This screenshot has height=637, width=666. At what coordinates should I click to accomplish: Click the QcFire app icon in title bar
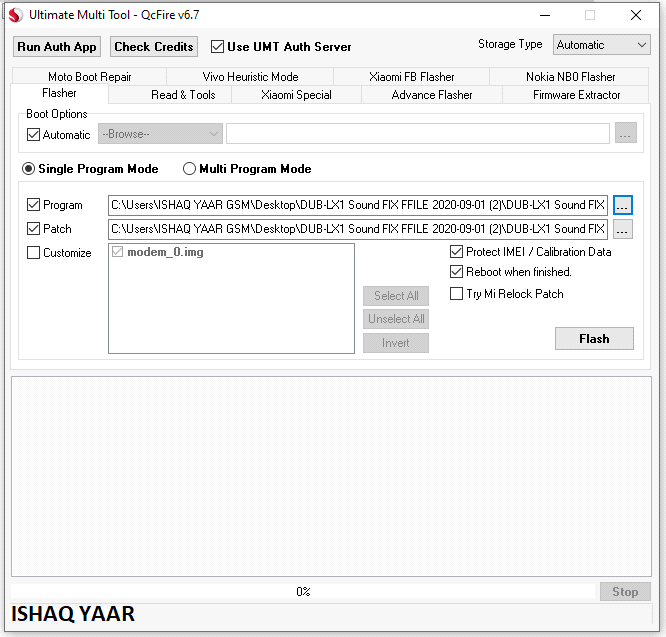(x=16, y=15)
